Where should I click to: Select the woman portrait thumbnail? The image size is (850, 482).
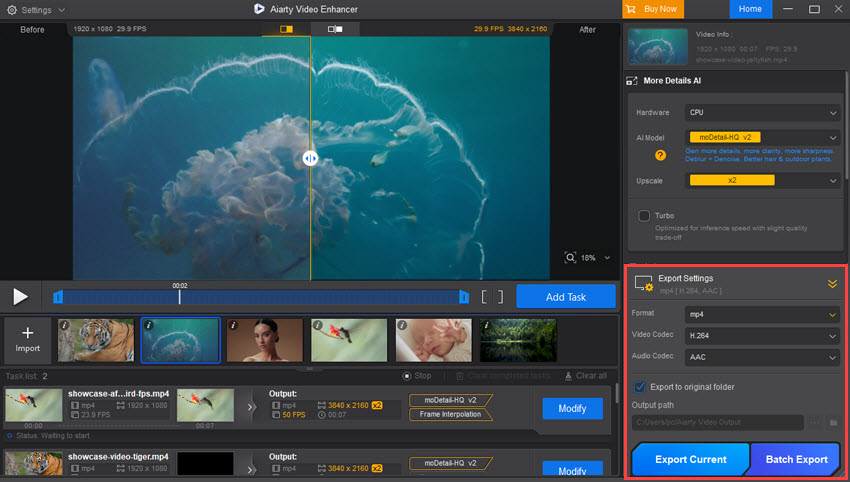pyautogui.click(x=265, y=340)
